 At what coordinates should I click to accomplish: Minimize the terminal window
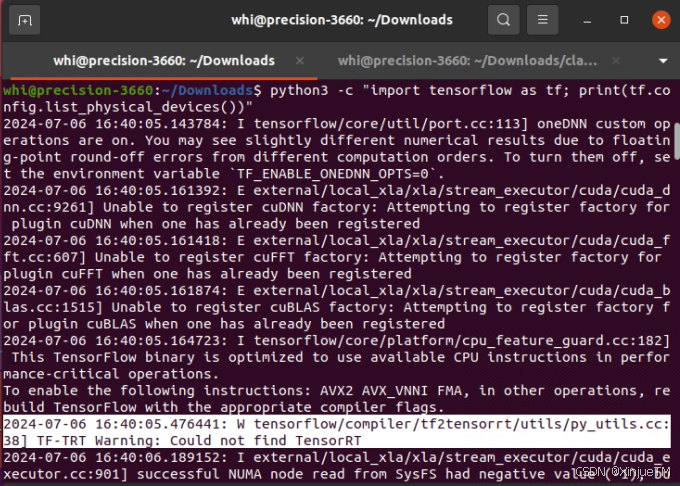587,20
